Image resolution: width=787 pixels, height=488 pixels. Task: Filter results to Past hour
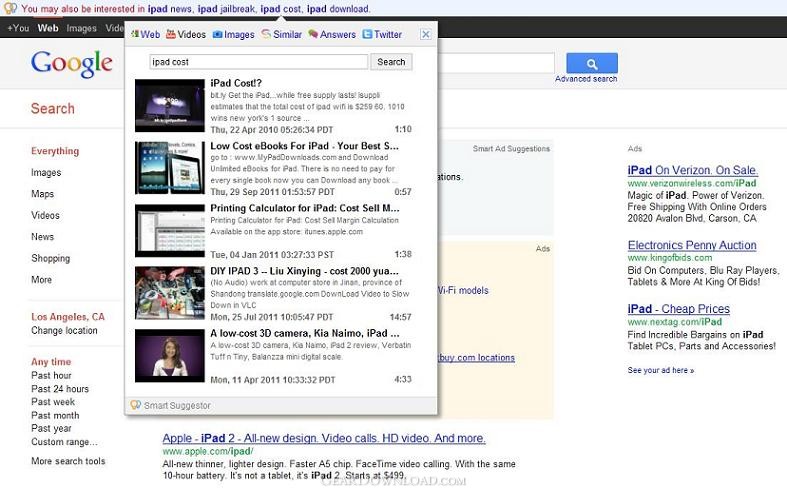pyautogui.click(x=51, y=375)
